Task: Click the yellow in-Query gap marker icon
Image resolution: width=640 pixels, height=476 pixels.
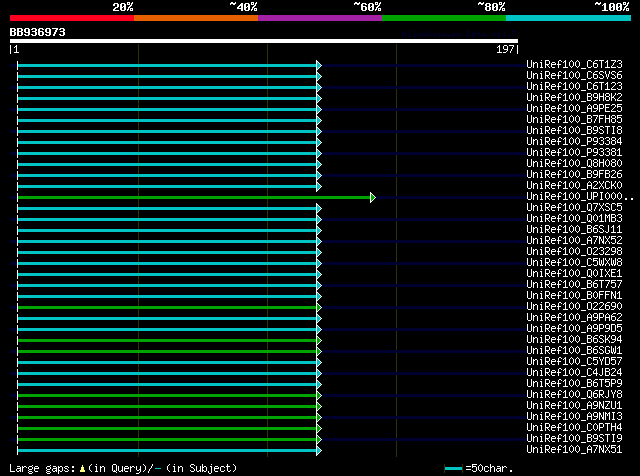Action: click(x=82, y=468)
